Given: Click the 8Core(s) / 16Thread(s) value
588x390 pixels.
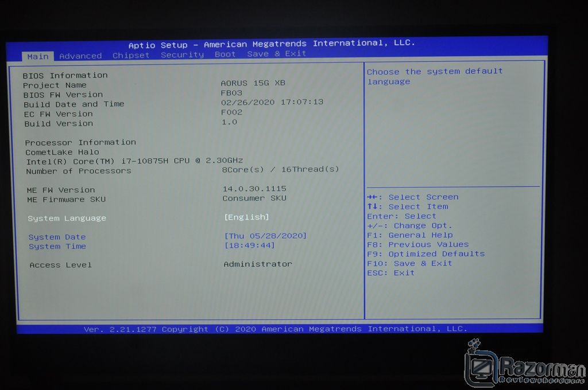Looking at the screenshot, I should coord(280,170).
